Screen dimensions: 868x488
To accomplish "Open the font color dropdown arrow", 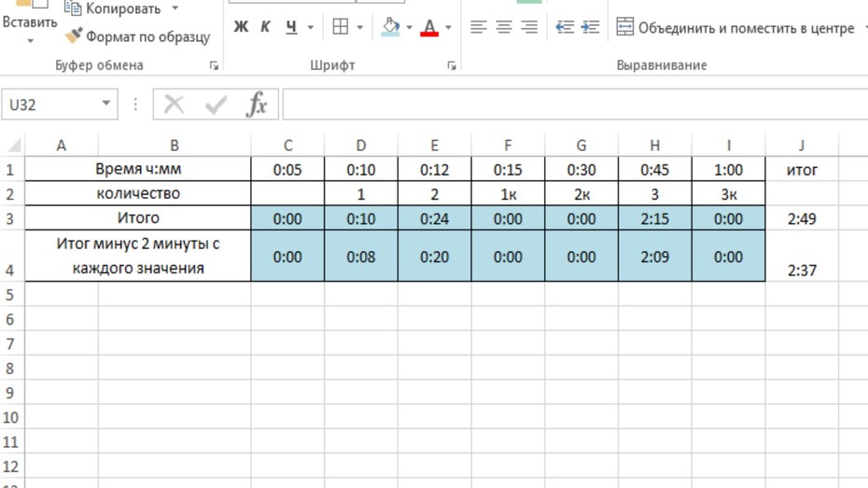I will pyautogui.click(x=448, y=27).
